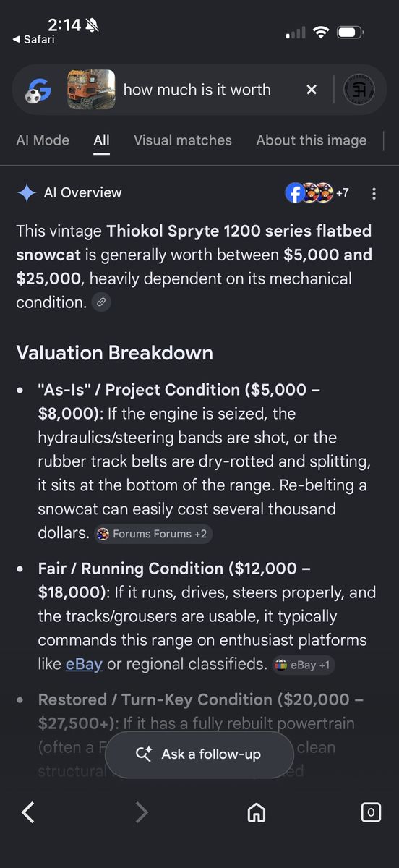The width and height of the screenshot is (399, 868).
Task: Tap the Ask a follow-up button
Action: coord(199,754)
